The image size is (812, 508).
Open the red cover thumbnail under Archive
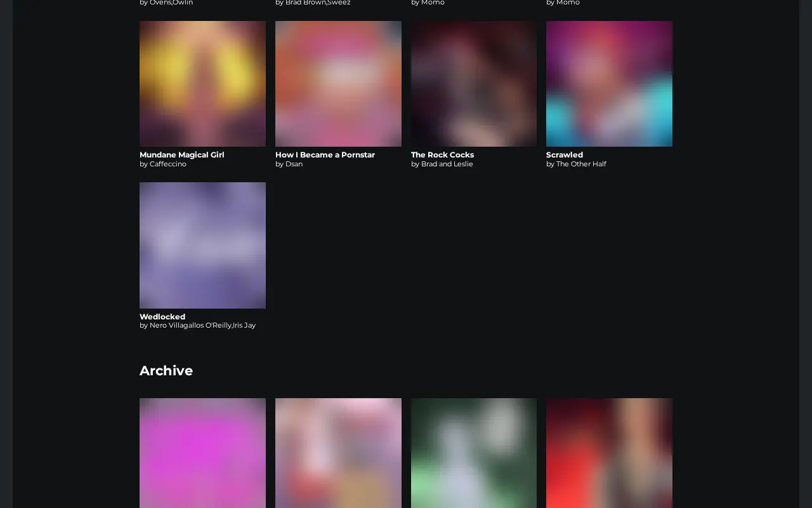(609, 453)
